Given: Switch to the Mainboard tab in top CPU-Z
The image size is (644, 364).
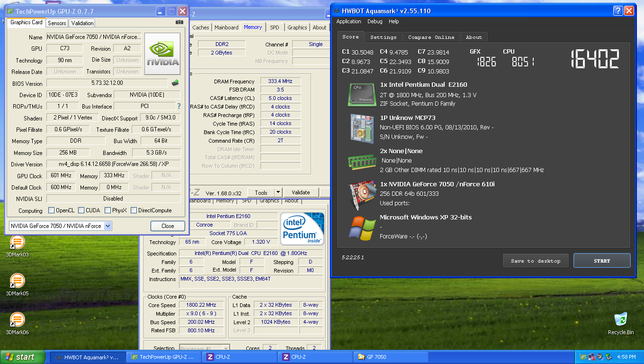Looking at the screenshot, I should 226,27.
